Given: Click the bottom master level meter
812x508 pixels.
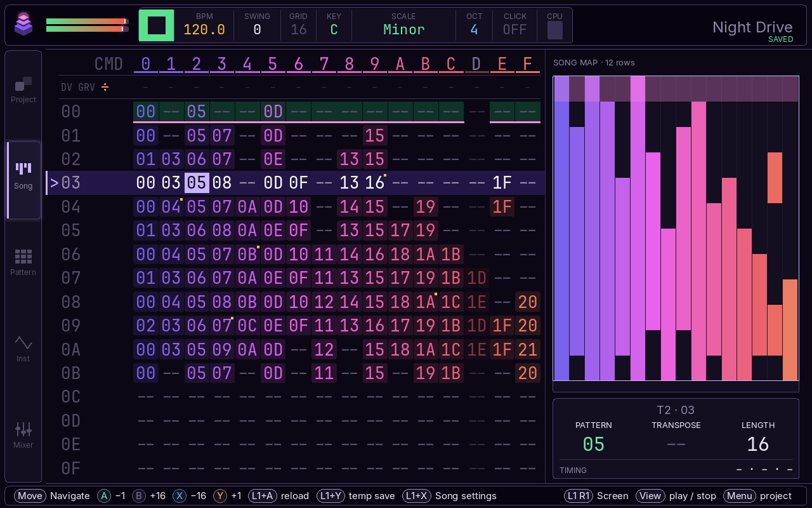Looking at the screenshot, I should 88,29.
